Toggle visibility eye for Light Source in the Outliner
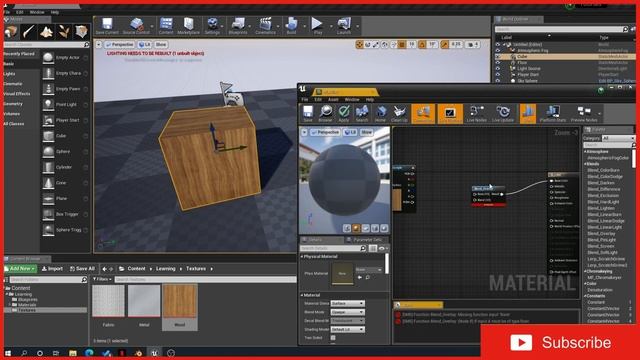The height and width of the screenshot is (360, 640). 498,69
